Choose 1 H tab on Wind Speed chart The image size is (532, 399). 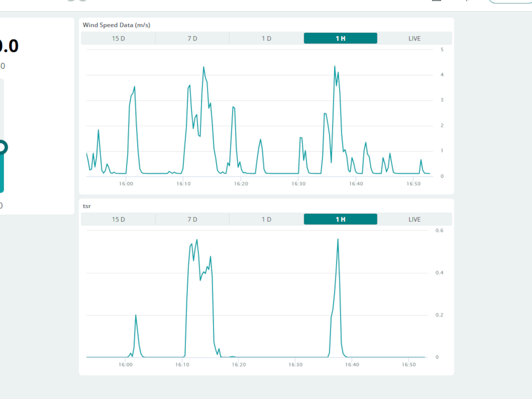pyautogui.click(x=340, y=39)
